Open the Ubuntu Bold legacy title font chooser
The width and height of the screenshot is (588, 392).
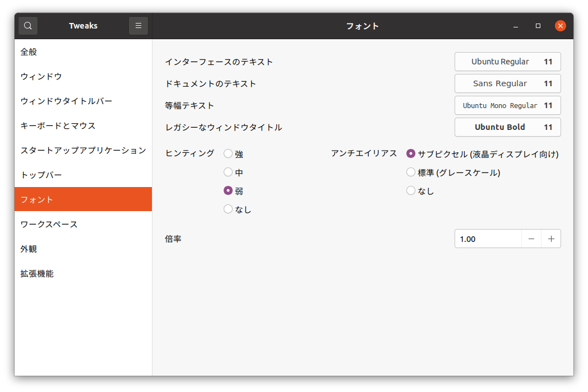tap(507, 127)
